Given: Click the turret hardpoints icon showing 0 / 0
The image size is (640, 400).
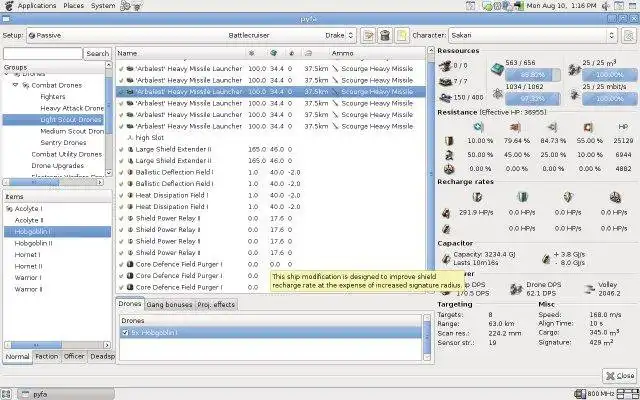Looking at the screenshot, I should pyautogui.click(x=444, y=66).
